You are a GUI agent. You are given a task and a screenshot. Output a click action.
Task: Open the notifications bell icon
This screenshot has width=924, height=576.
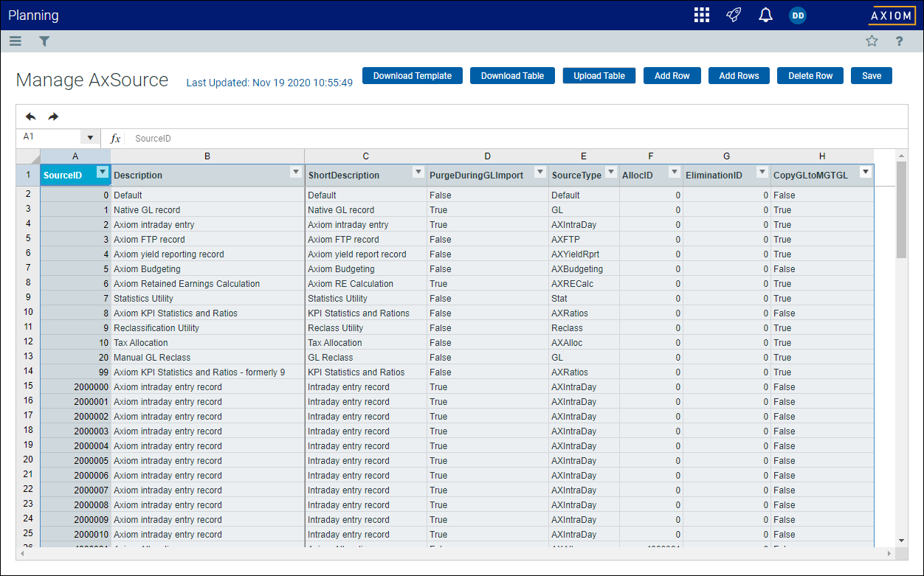point(765,15)
